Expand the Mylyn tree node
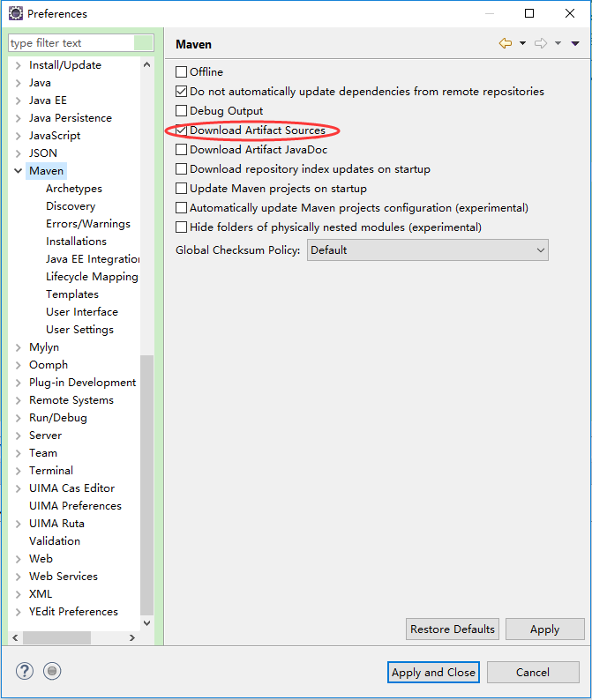Screen dimensions: 592x700 tap(18, 347)
